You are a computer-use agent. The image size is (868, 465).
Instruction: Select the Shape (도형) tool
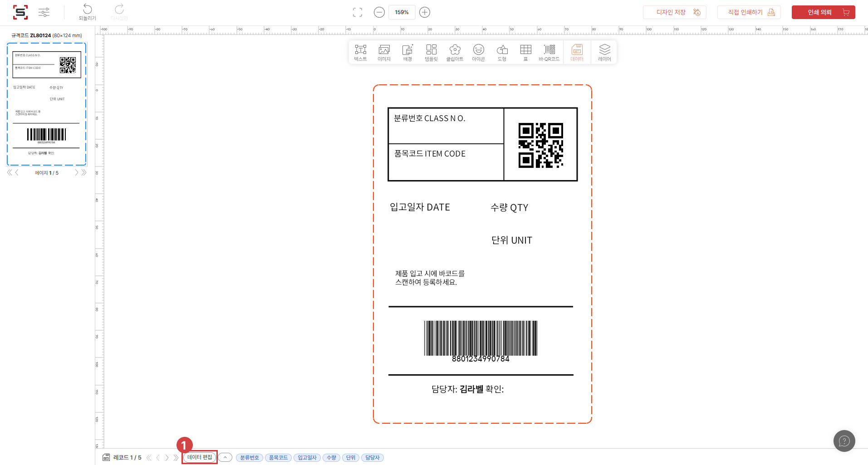[x=502, y=53]
